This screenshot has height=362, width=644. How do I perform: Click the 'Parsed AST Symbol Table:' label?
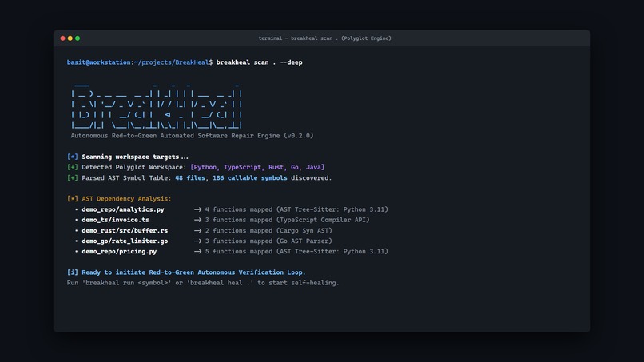pos(126,178)
